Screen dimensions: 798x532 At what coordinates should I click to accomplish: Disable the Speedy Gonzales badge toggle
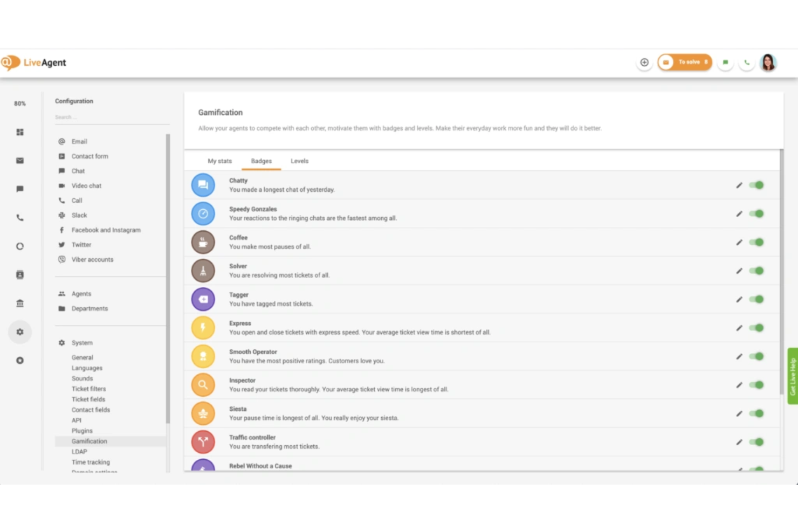756,213
